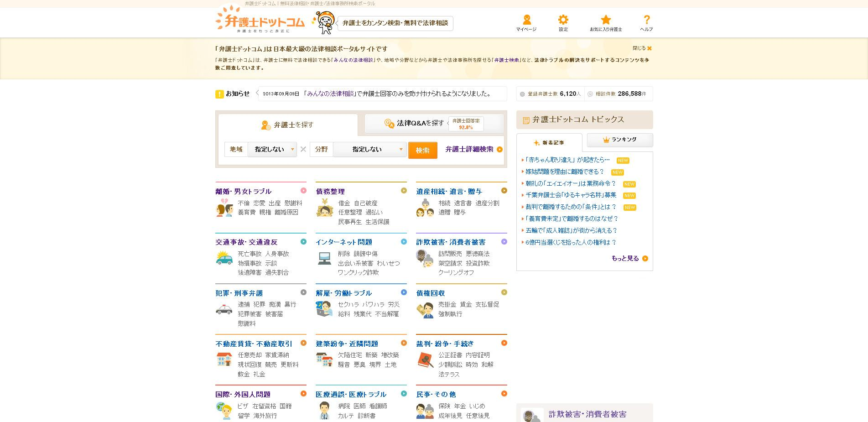Click the 自己破産 subtopic link
The width and height of the screenshot is (868, 422).
366,203
